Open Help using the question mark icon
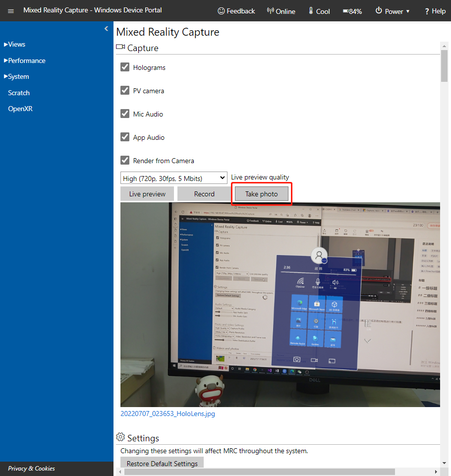Screen dimensions: 451x476 (x=427, y=11)
